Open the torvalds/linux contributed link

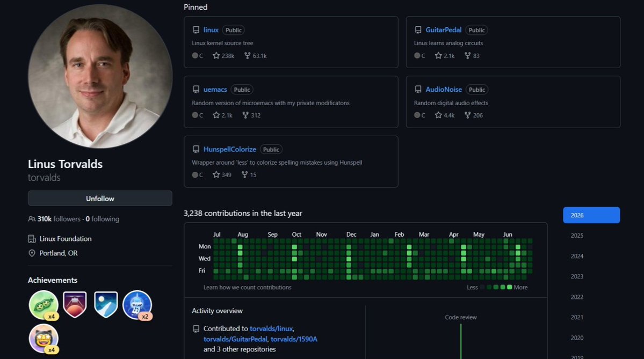[x=271, y=328]
